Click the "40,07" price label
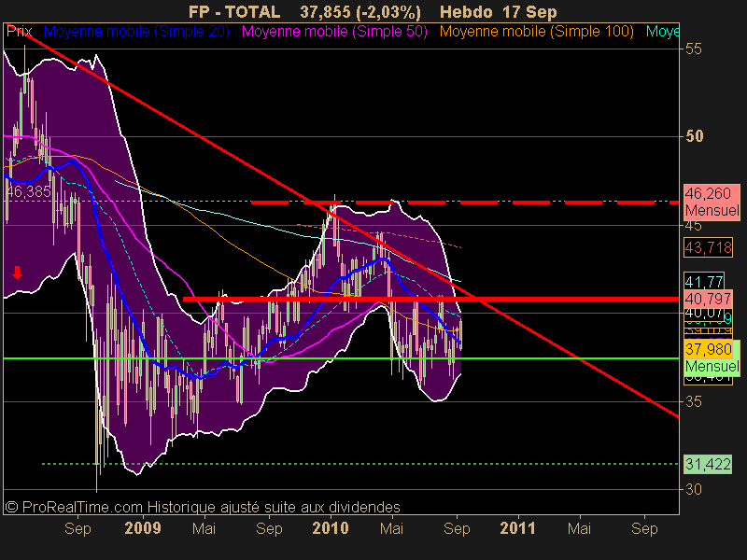 click(704, 313)
